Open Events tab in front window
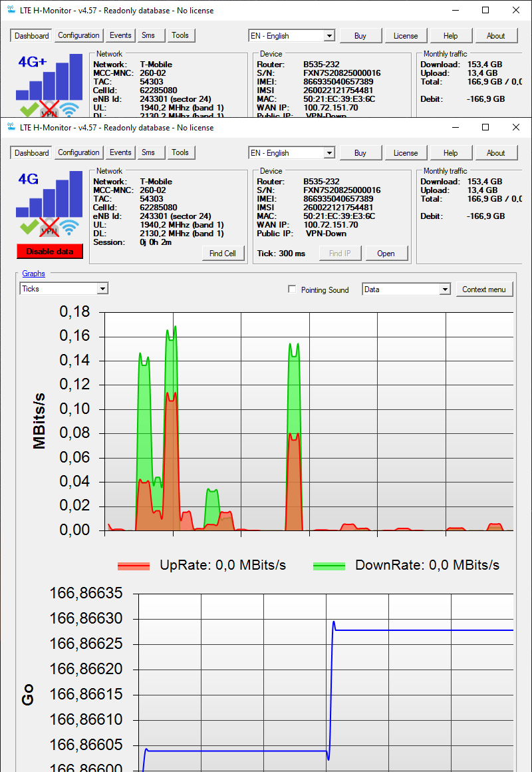This screenshot has height=772, width=532. click(x=120, y=152)
